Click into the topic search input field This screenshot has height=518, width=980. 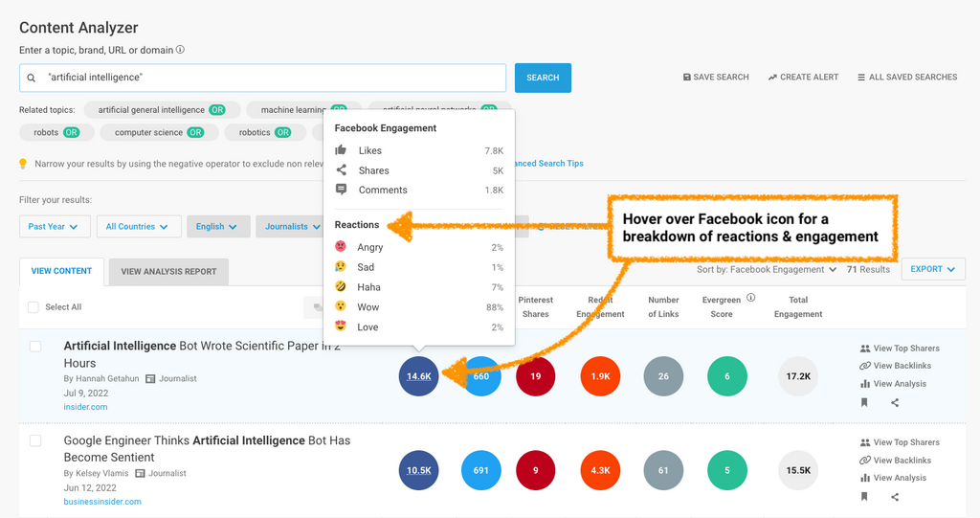(x=268, y=78)
